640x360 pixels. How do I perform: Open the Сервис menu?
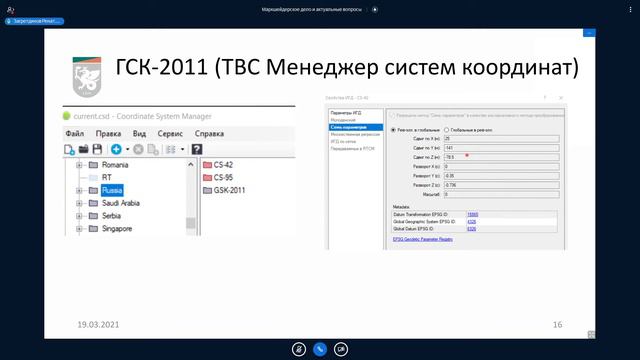(x=170, y=133)
